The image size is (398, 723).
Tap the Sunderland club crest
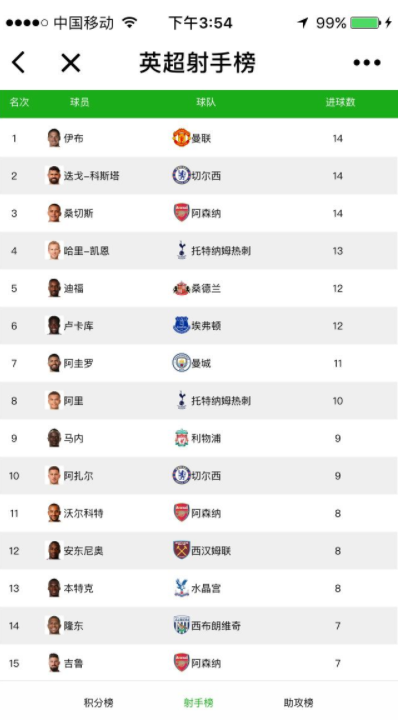click(x=181, y=288)
